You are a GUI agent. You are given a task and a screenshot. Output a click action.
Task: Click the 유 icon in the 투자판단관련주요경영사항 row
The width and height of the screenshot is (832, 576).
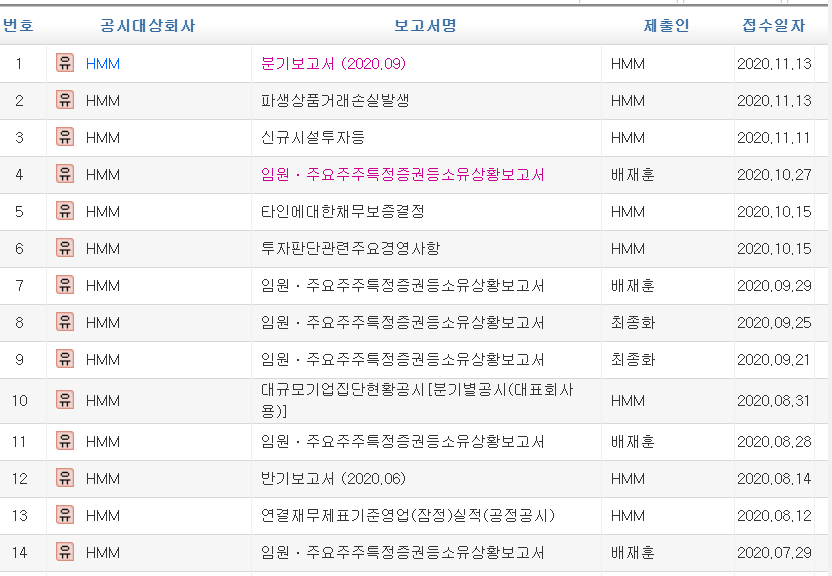click(65, 248)
